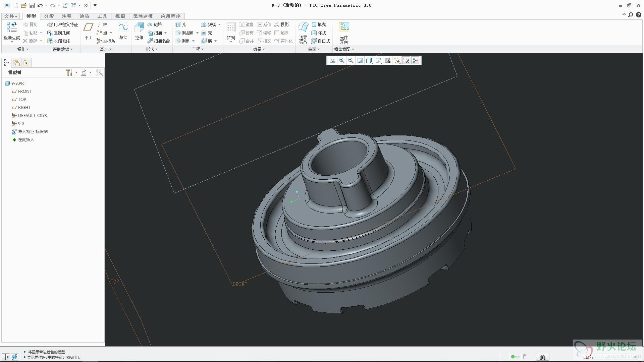Viewport: 644px width, 362px height.
Task: Create a datum 平面 plane
Action: [x=88, y=32]
